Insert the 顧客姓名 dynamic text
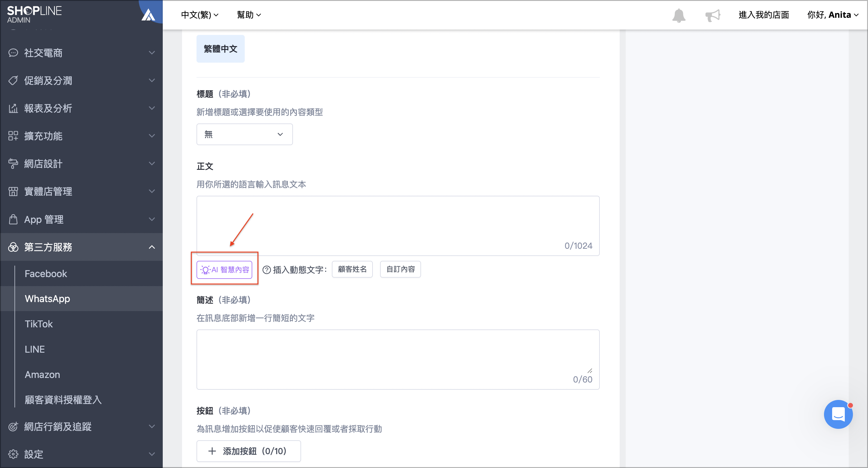This screenshot has height=468, width=868. [x=352, y=269]
